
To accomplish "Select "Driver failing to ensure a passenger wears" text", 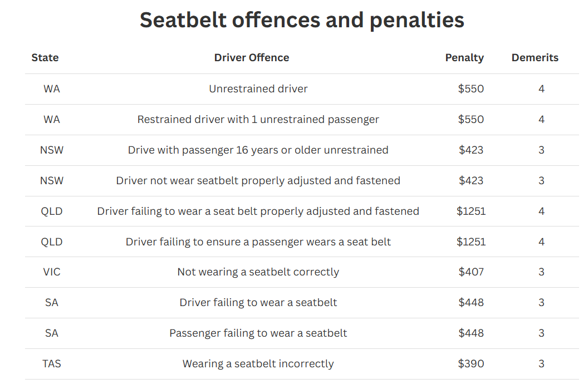I will (x=258, y=242).
